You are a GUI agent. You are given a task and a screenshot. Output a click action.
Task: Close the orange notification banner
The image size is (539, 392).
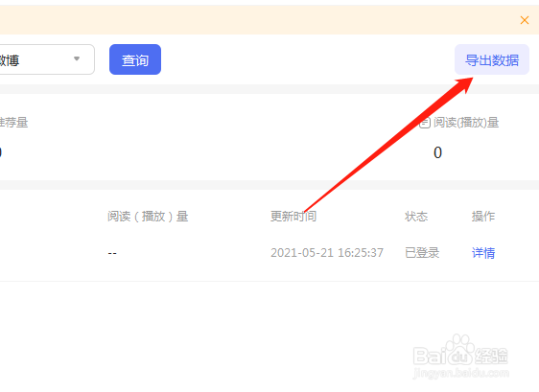(x=525, y=20)
